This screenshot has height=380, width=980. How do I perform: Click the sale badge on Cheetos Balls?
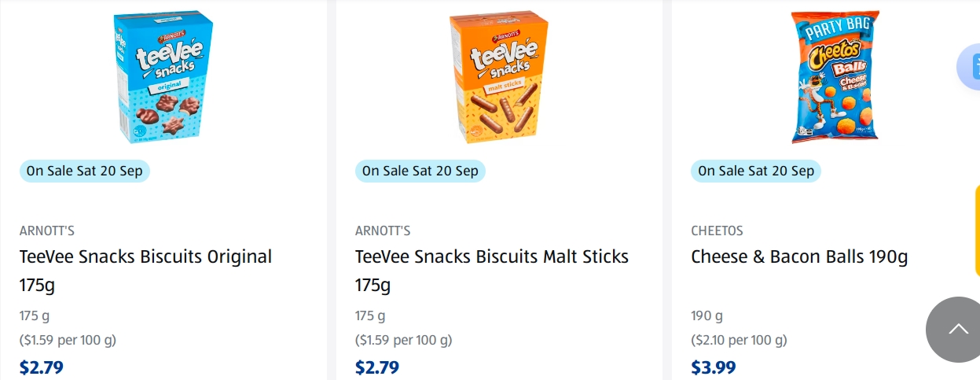pos(756,171)
